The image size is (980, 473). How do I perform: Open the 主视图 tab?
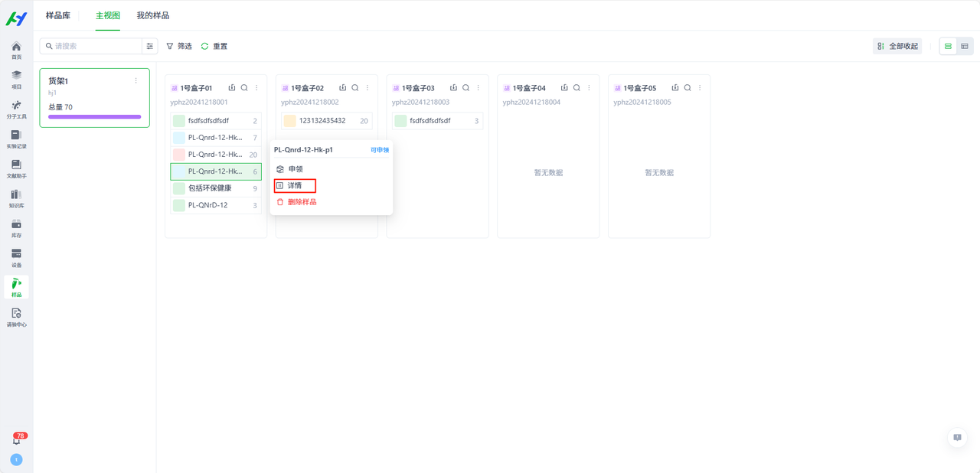point(107,15)
